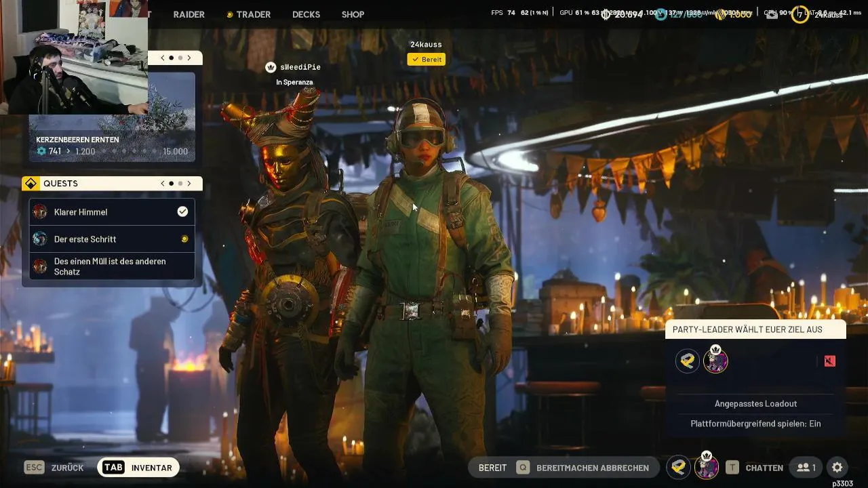This screenshot has height=488, width=868.
Task: Click the next arrow on event card header
Action: tap(189, 58)
